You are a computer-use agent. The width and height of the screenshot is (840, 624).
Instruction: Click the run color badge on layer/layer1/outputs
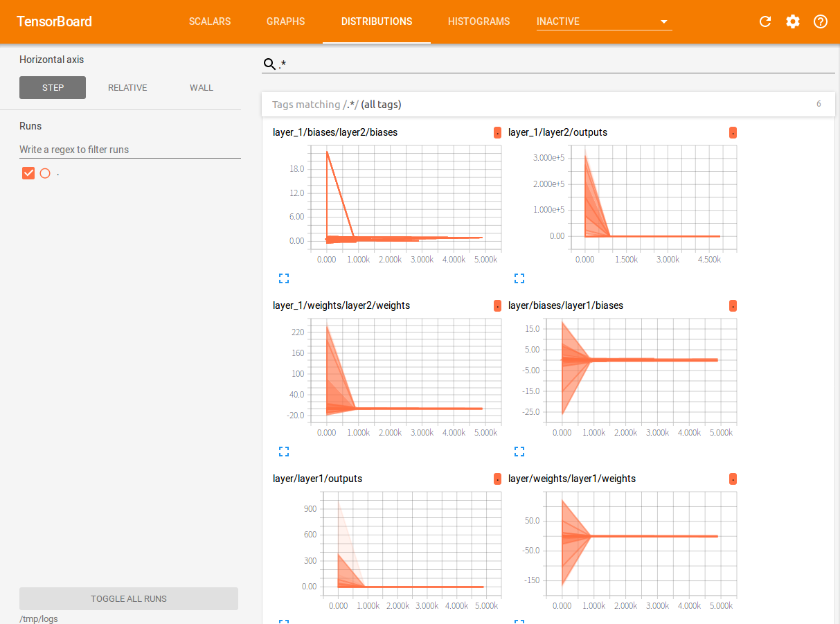pos(497,479)
